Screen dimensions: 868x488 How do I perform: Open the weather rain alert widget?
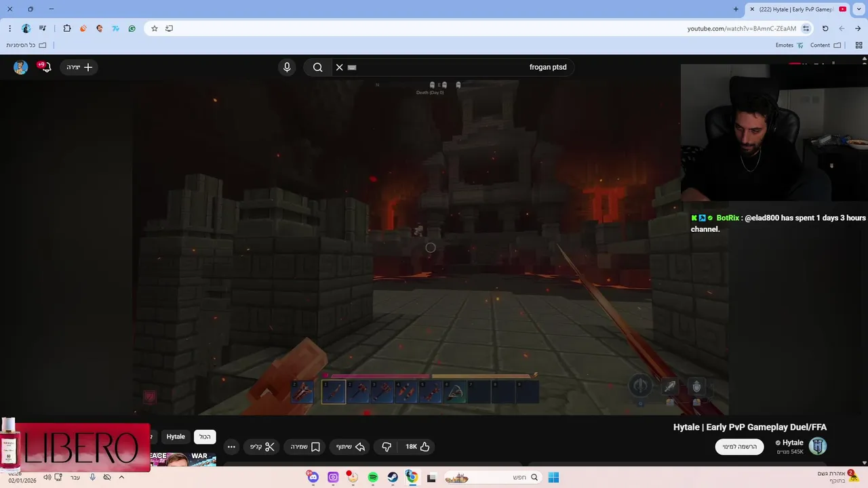click(x=837, y=477)
